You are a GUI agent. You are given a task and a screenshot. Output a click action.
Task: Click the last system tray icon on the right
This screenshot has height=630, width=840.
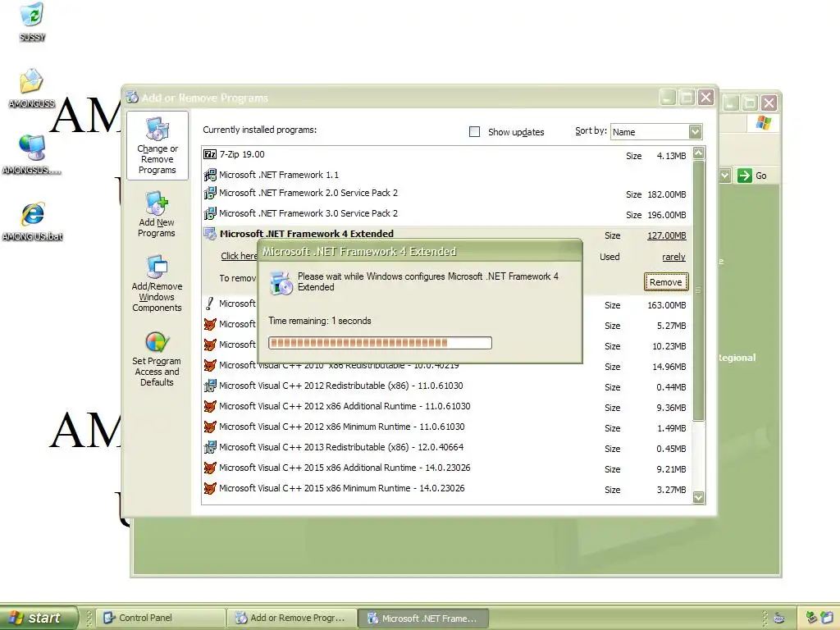pos(827,618)
